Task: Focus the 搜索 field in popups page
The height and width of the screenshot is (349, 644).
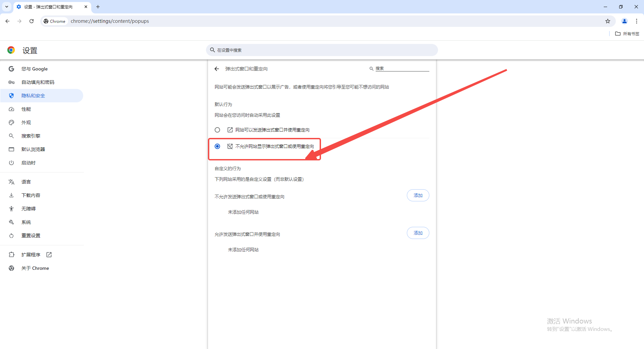Action: click(x=402, y=68)
